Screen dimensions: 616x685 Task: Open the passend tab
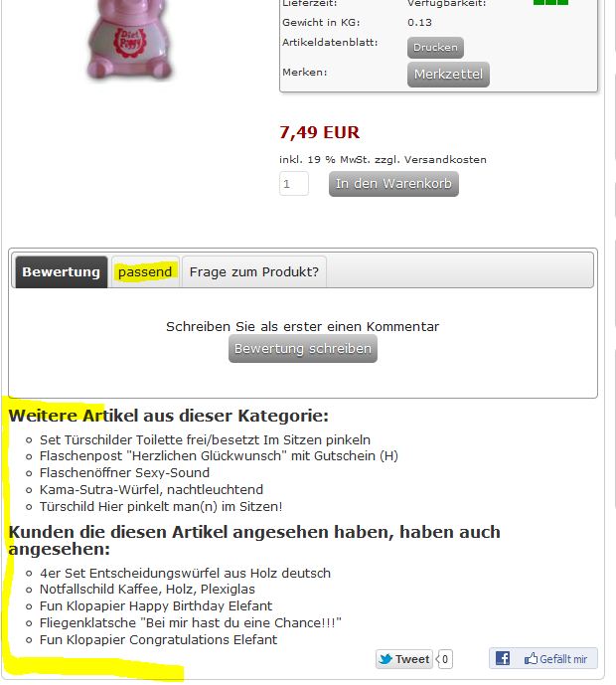(145, 271)
